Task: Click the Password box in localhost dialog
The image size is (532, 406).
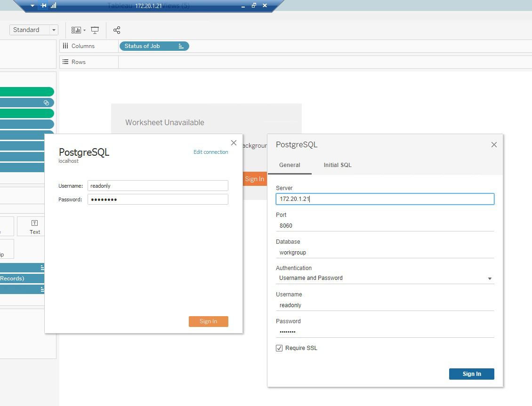Action: [158, 199]
